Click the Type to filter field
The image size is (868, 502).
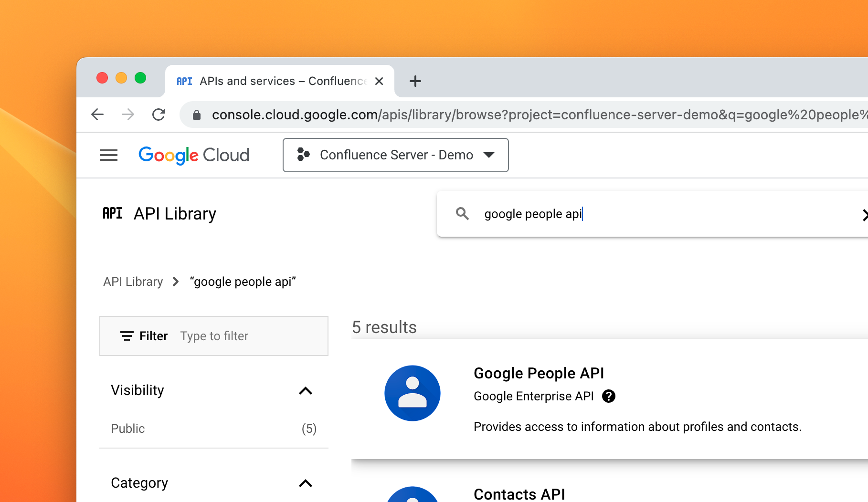pos(239,336)
